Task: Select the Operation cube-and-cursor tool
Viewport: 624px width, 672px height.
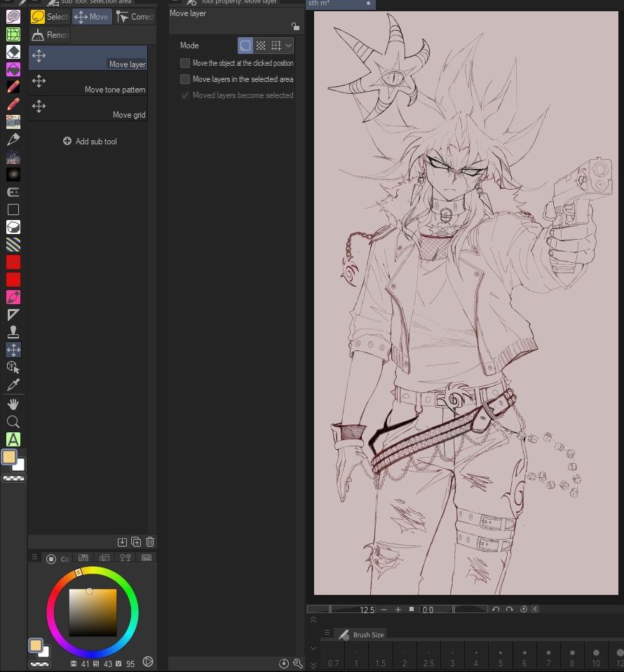Action: (x=13, y=367)
